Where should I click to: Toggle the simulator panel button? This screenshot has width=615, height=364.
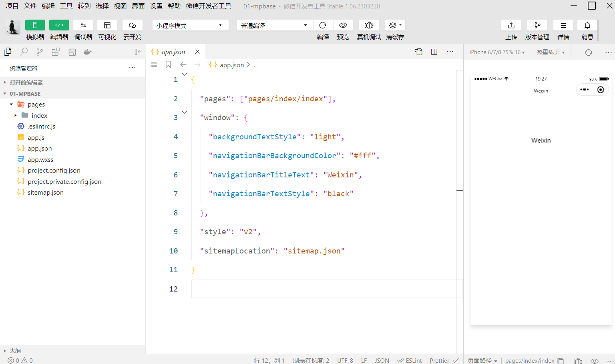35,25
